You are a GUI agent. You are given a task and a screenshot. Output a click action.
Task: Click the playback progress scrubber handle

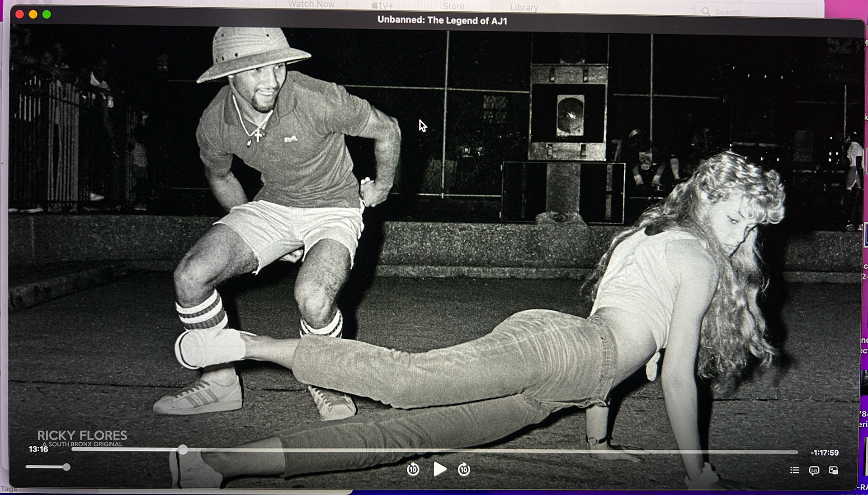click(183, 449)
